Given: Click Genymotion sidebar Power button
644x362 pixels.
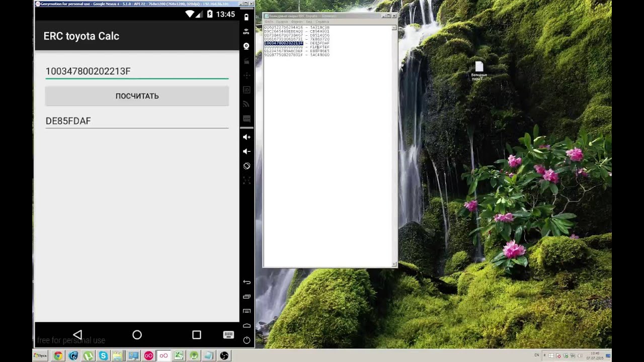Looking at the screenshot, I should [247, 340].
